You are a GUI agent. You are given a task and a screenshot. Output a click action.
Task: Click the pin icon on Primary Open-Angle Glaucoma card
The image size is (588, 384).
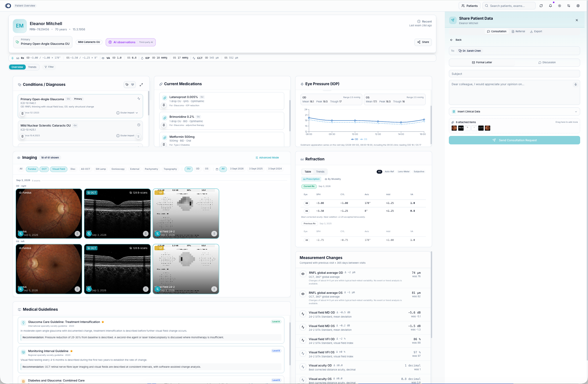coord(22,113)
